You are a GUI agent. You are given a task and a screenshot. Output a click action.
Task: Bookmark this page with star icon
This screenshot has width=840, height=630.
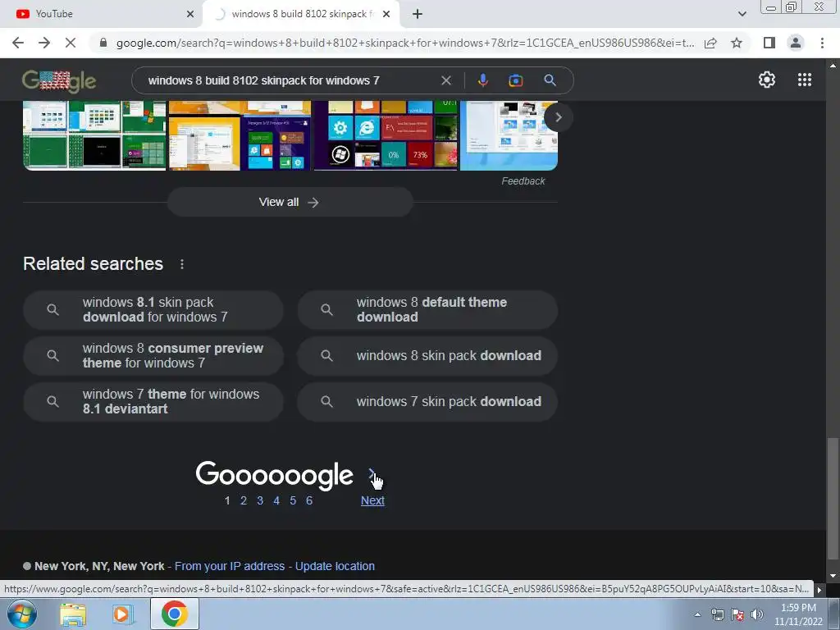[737, 43]
